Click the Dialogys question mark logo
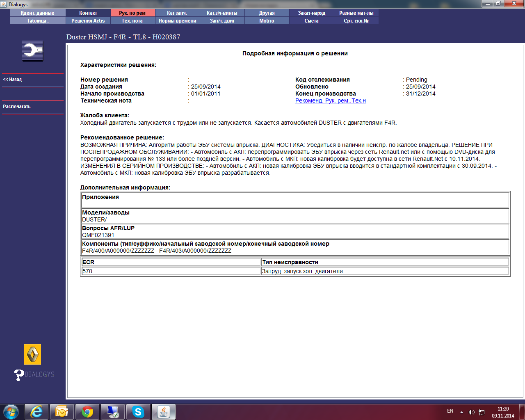This screenshot has height=420, width=525. pyautogui.click(x=34, y=374)
